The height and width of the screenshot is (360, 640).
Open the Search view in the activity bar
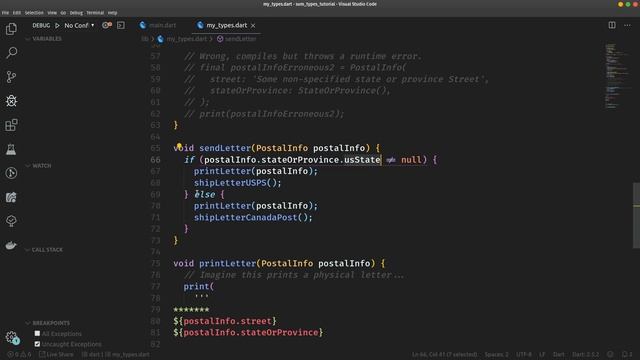pos(11,53)
